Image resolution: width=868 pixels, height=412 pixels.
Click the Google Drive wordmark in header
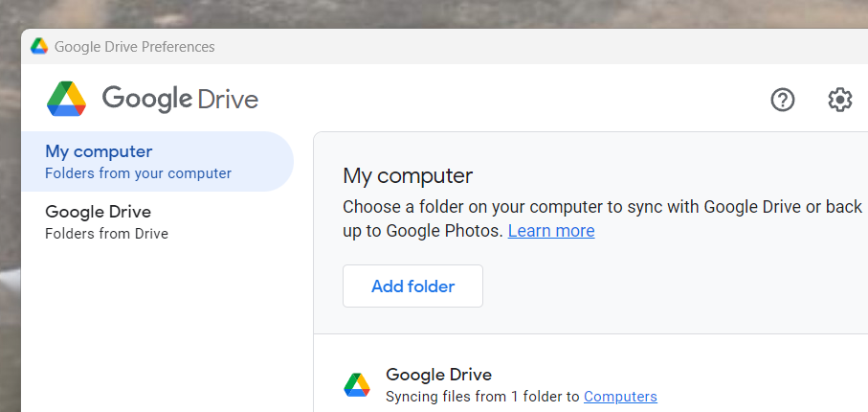[x=180, y=100]
